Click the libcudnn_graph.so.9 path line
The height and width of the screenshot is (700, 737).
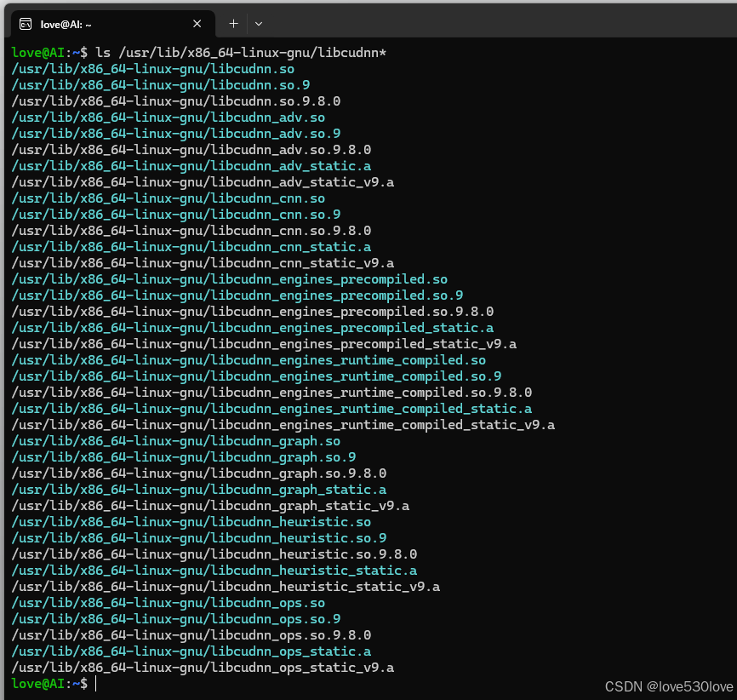click(x=184, y=457)
